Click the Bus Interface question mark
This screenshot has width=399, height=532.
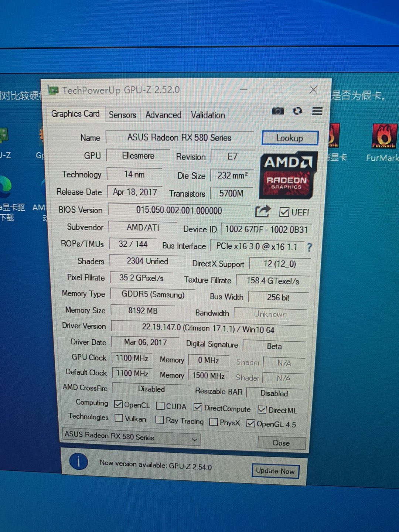(310, 247)
